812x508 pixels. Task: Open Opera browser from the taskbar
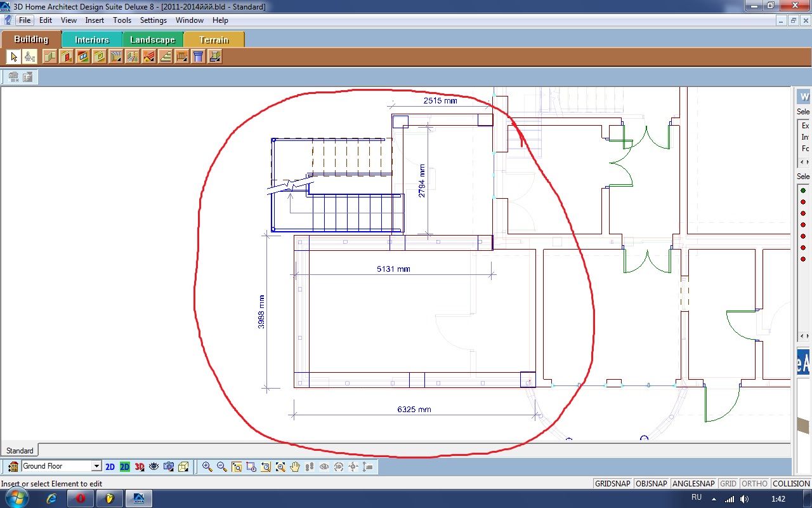[x=81, y=498]
